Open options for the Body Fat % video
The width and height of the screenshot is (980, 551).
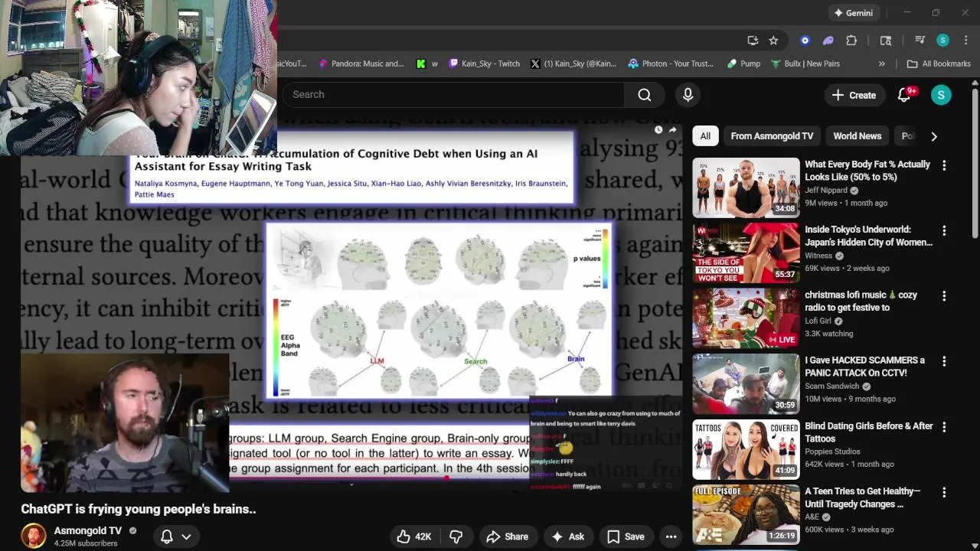coord(944,165)
